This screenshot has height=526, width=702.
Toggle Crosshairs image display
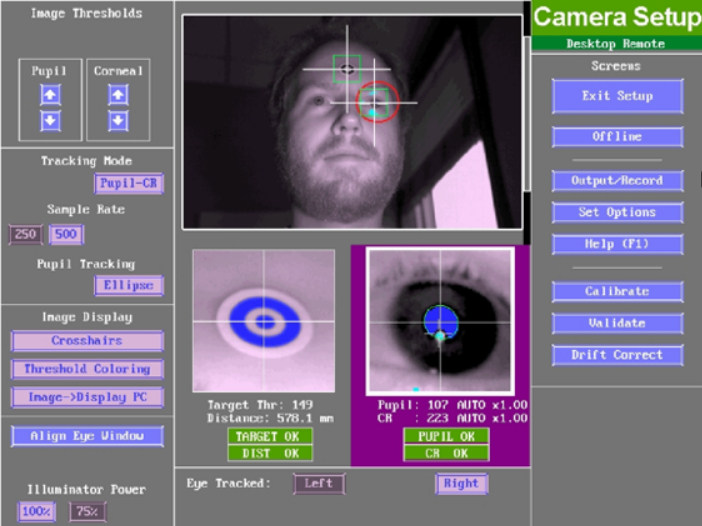(87, 341)
